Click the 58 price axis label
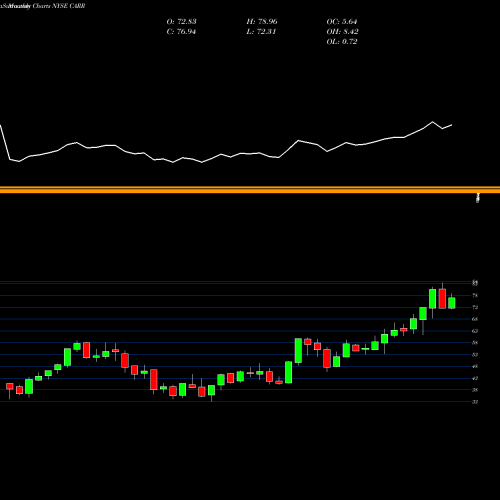The image size is (500, 500). [x=475, y=343]
